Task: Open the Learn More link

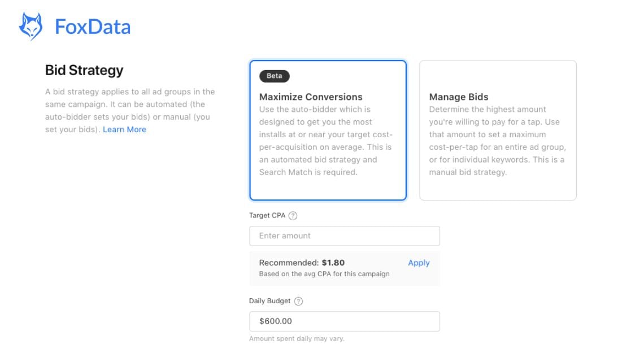Action: click(x=125, y=129)
